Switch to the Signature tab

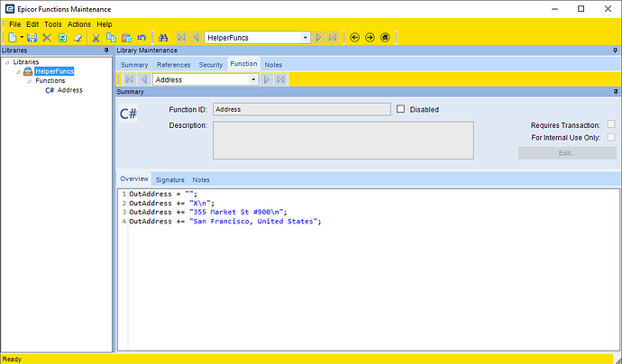click(x=169, y=180)
